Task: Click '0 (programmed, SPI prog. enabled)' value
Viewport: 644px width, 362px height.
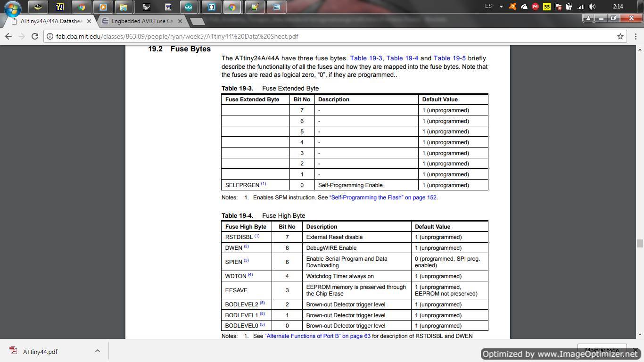Action: coord(447,262)
